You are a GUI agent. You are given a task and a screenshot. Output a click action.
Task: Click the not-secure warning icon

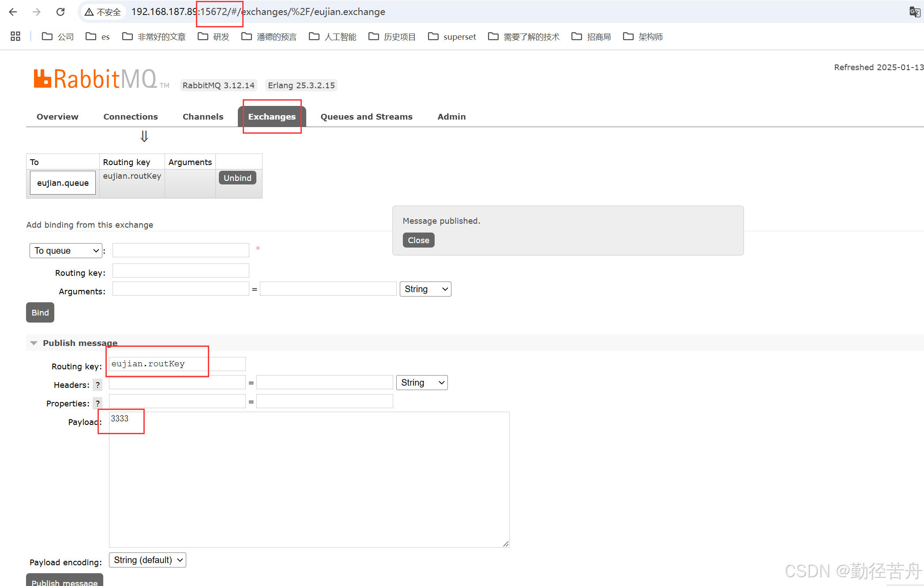90,12
